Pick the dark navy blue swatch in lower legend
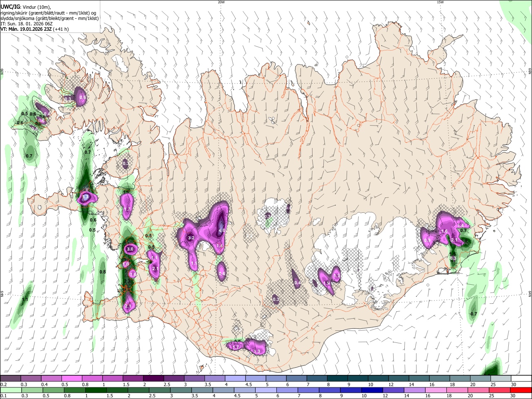The image size is (532, 399). (x=371, y=390)
